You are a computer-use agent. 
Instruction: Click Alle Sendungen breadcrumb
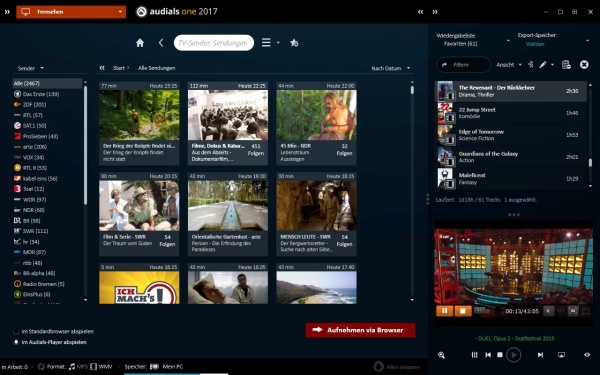tap(157, 68)
